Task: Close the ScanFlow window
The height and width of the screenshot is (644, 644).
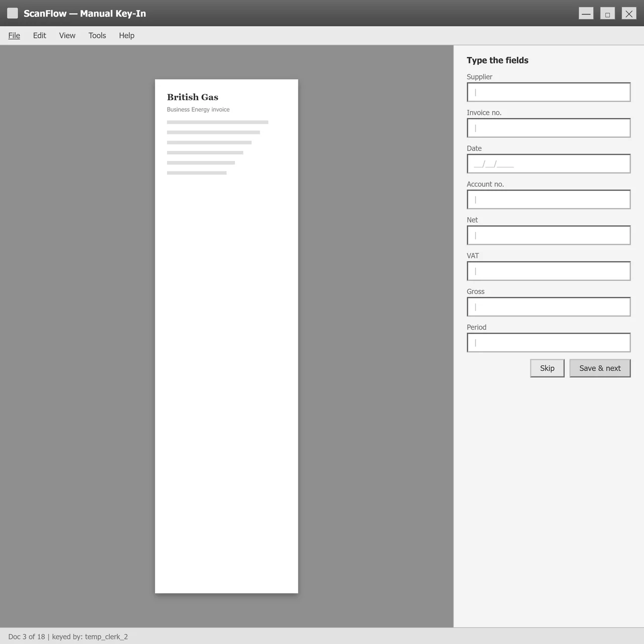Action: pyautogui.click(x=629, y=14)
